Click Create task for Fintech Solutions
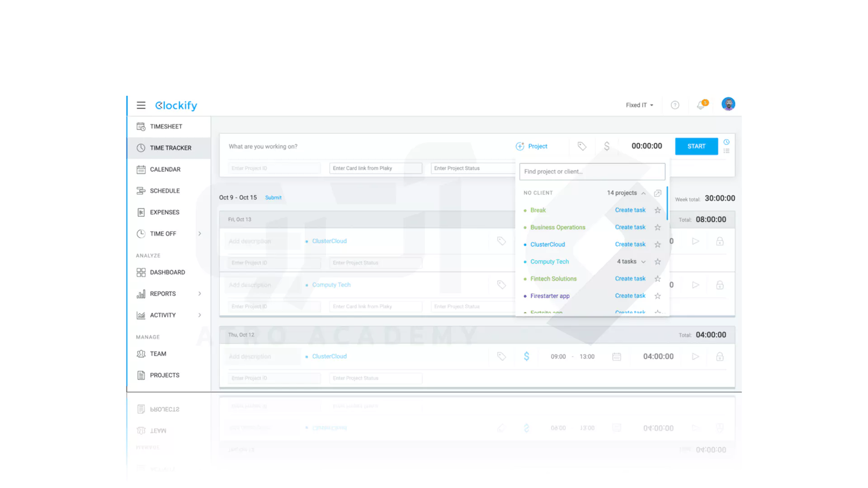The height and width of the screenshot is (488, 868). 630,279
